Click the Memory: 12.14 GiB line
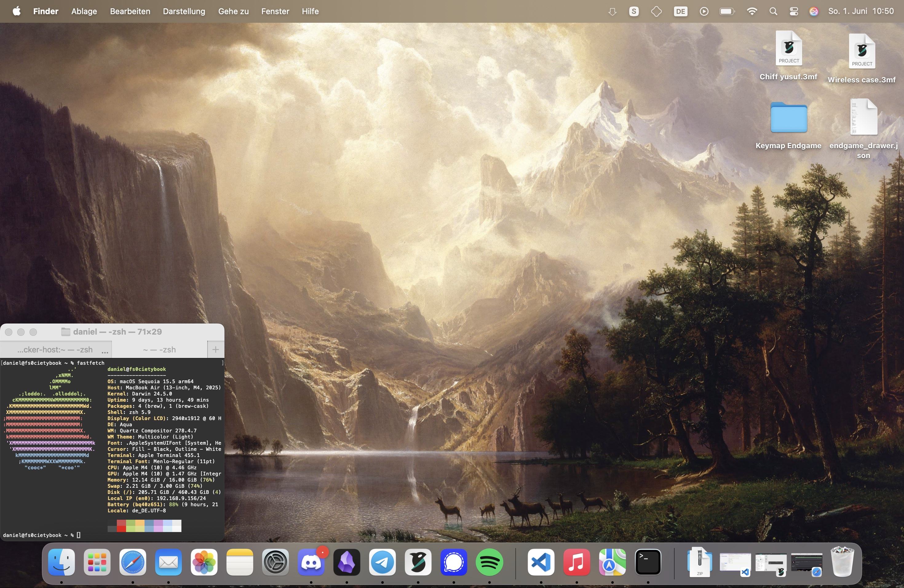Viewport: 904px width, 588px height. point(161,480)
